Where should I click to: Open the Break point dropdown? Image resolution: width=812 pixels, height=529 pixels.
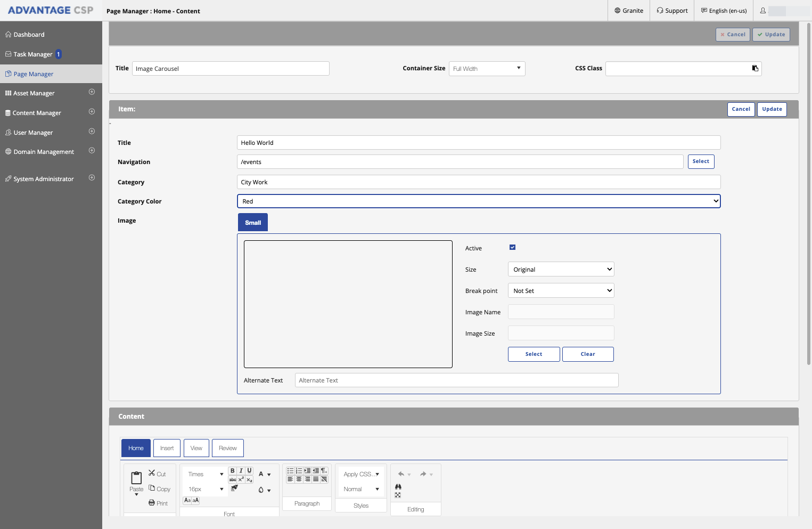(x=561, y=290)
